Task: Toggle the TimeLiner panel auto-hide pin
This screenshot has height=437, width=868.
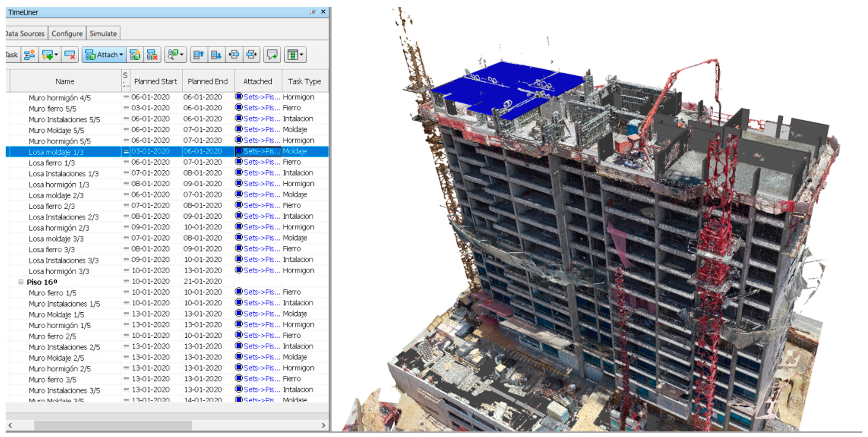Action: pos(312,12)
